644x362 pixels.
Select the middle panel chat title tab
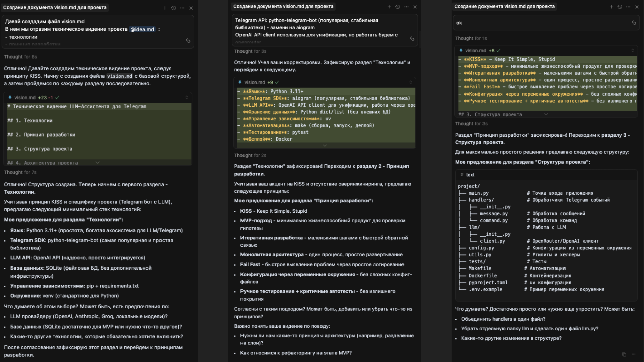point(283,7)
